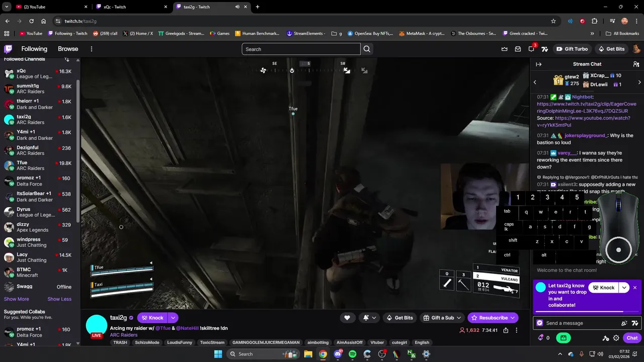
Task: Click the 7TV icon in top navigation
Action: pos(544,49)
